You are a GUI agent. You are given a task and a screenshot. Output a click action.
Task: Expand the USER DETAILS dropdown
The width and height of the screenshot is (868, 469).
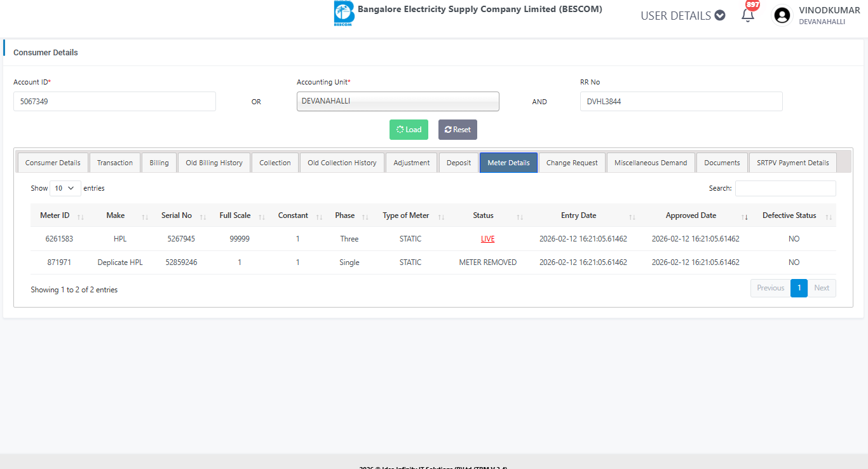tap(682, 16)
